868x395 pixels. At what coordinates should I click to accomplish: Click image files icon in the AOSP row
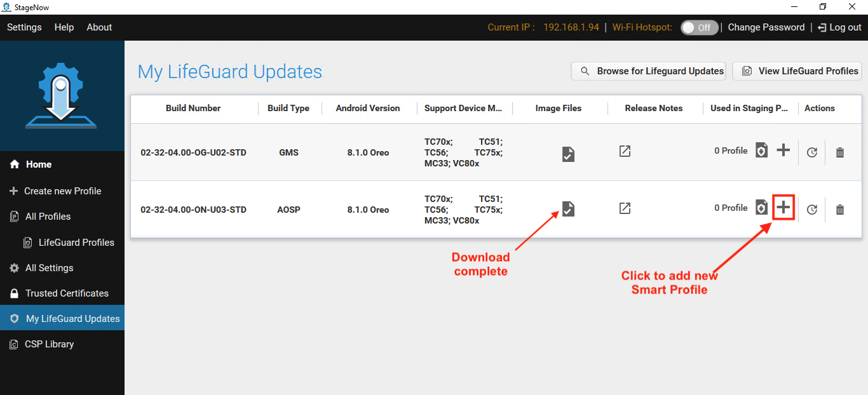[568, 208]
